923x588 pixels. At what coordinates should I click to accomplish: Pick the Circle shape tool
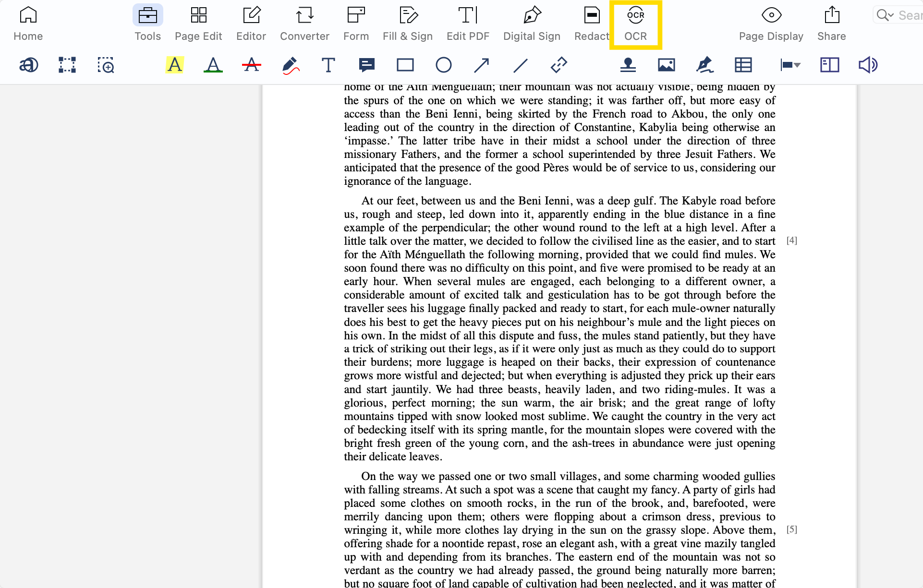[x=444, y=65]
